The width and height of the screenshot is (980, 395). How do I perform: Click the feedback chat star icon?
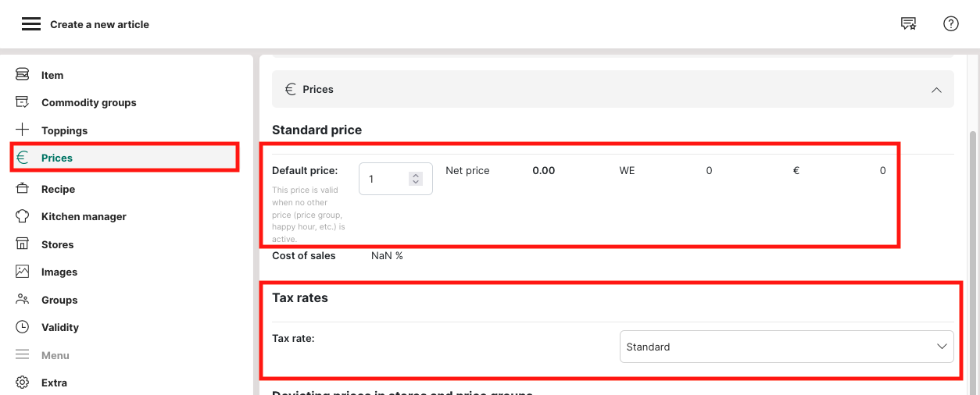pyautogui.click(x=908, y=24)
